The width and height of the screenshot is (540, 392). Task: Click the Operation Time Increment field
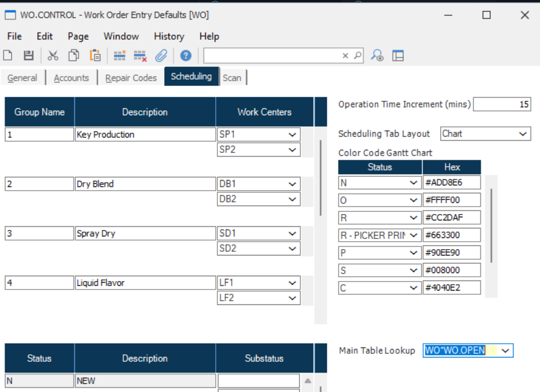click(x=501, y=105)
